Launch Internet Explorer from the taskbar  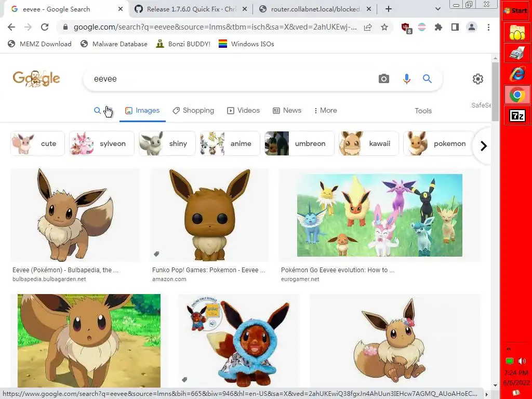coord(517,74)
